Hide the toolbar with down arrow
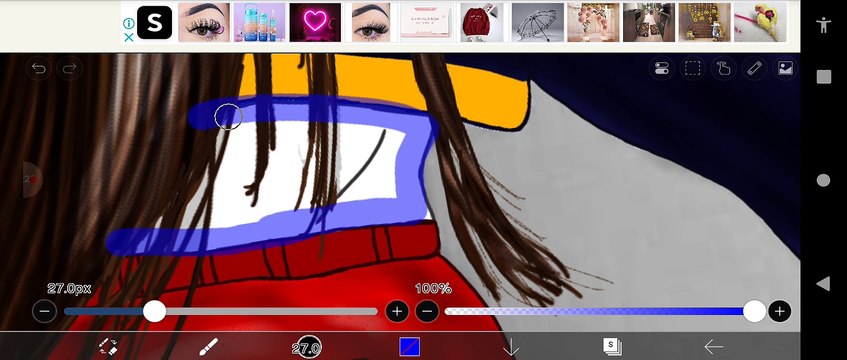This screenshot has height=360, width=847. [510, 348]
